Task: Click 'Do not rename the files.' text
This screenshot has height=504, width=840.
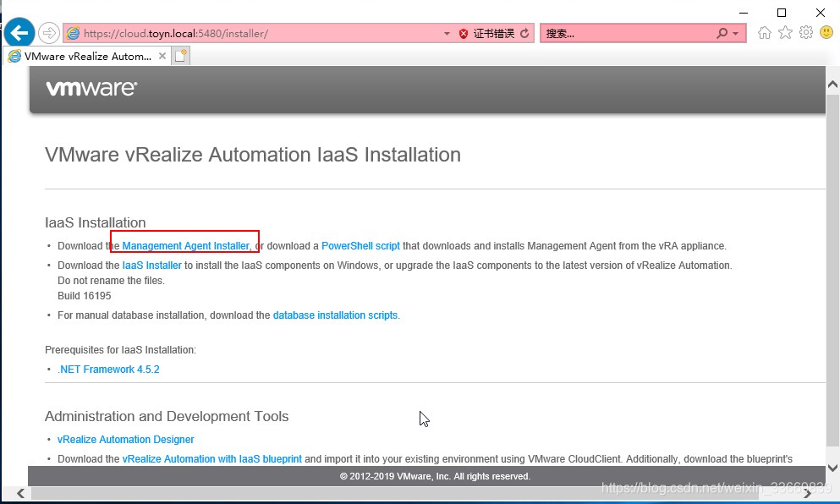Action: 111,281
